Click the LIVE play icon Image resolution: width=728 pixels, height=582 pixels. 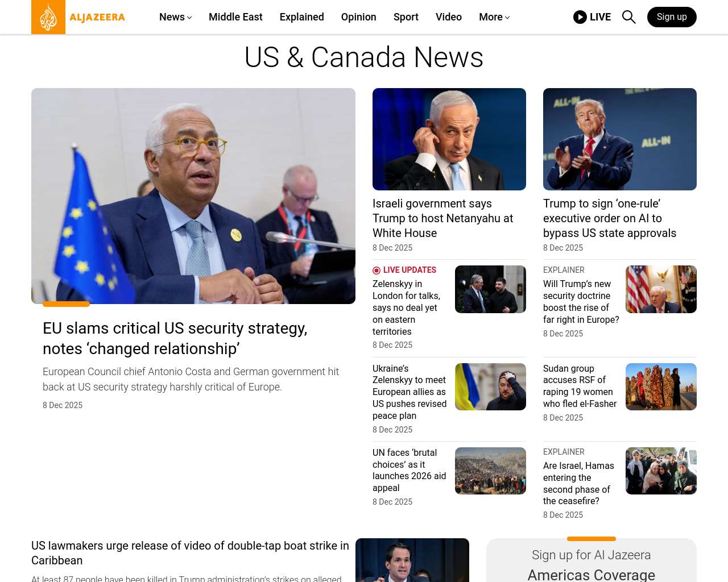pos(580,17)
